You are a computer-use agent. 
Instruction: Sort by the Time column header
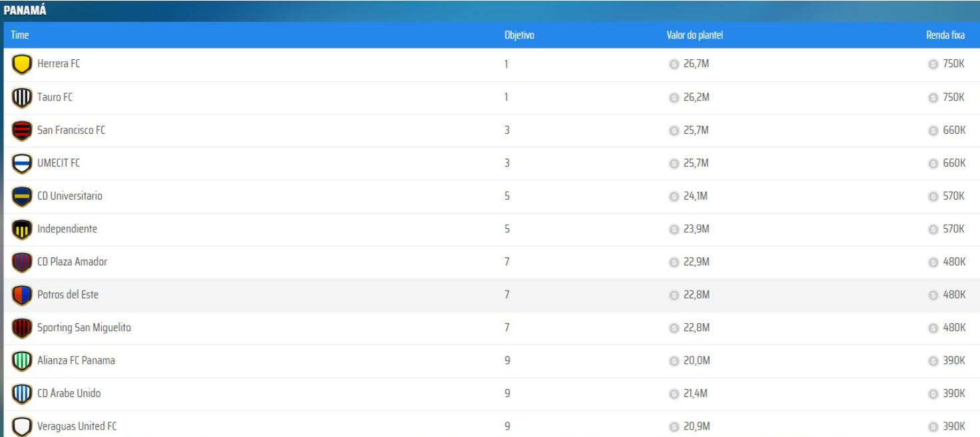[20, 35]
